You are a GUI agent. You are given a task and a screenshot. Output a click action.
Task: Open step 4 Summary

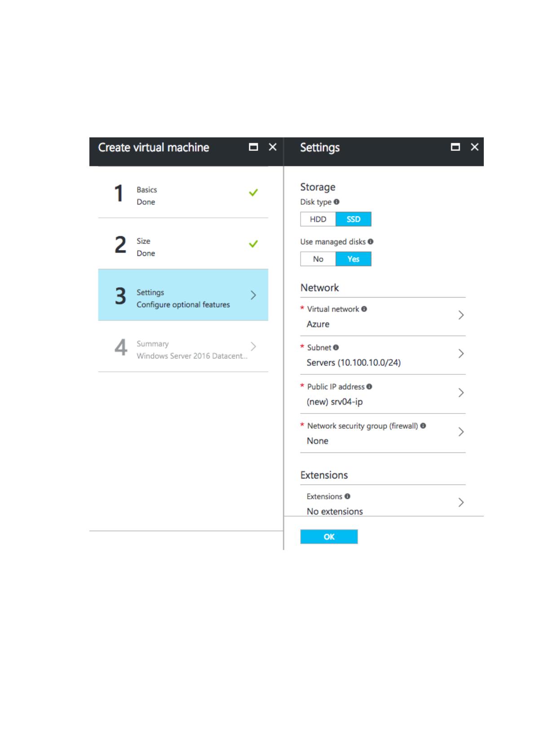pos(183,346)
